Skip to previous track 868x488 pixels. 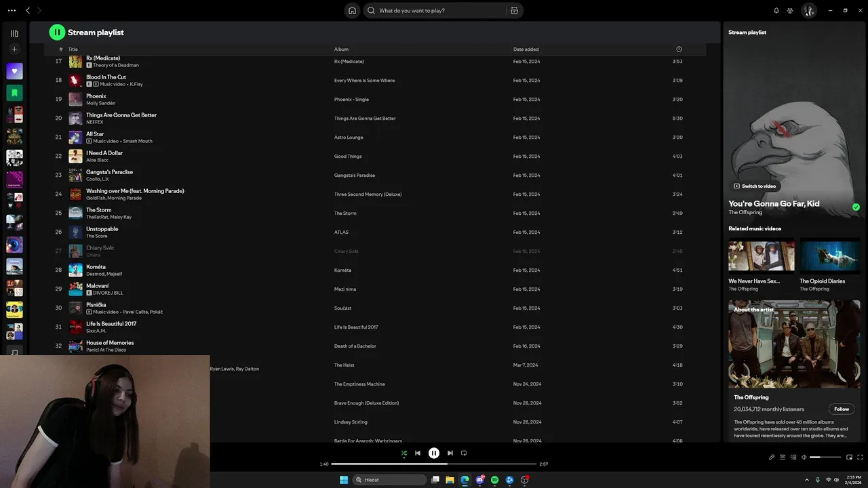pos(418,453)
